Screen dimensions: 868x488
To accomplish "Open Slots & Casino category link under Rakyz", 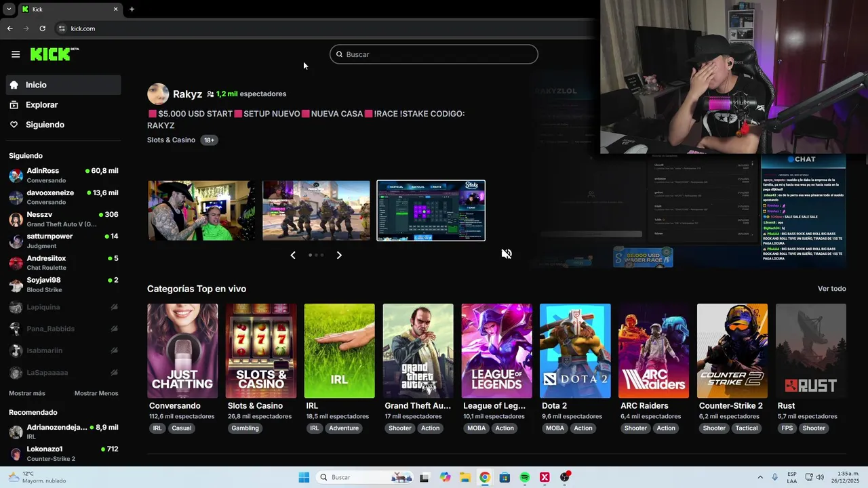I will [171, 140].
